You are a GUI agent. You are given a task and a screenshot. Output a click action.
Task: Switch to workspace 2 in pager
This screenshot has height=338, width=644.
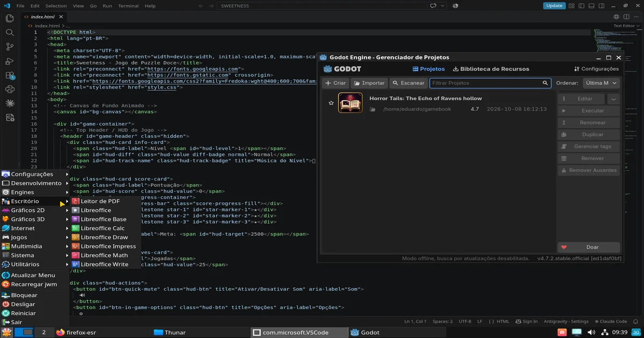pyautogui.click(x=43, y=333)
